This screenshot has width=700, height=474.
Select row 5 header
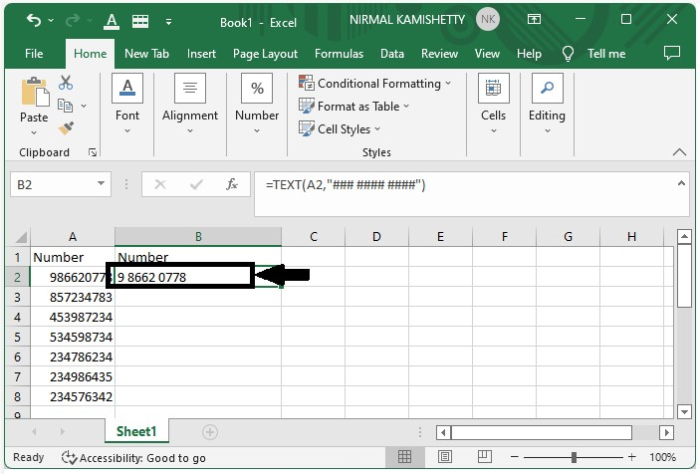click(x=17, y=337)
